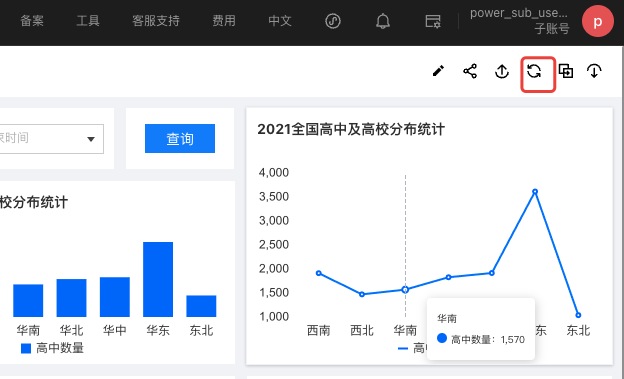This screenshot has width=624, height=379.
Task: Open the console settings window icon
Action: (433, 21)
